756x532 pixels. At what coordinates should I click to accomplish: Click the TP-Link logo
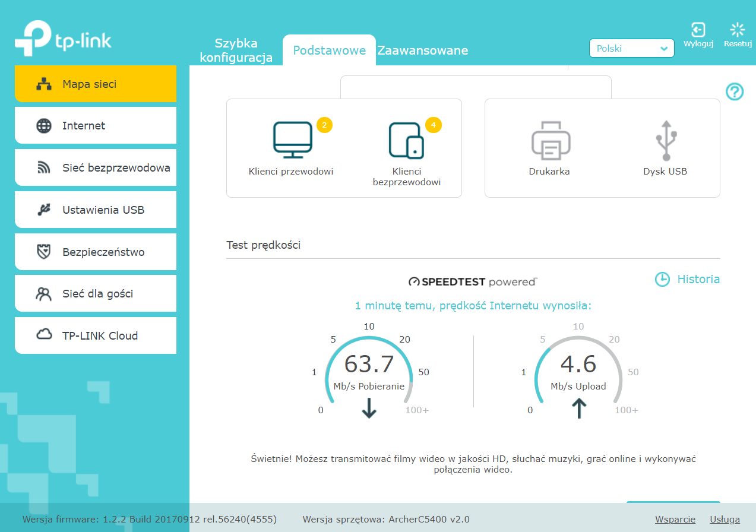tap(63, 40)
